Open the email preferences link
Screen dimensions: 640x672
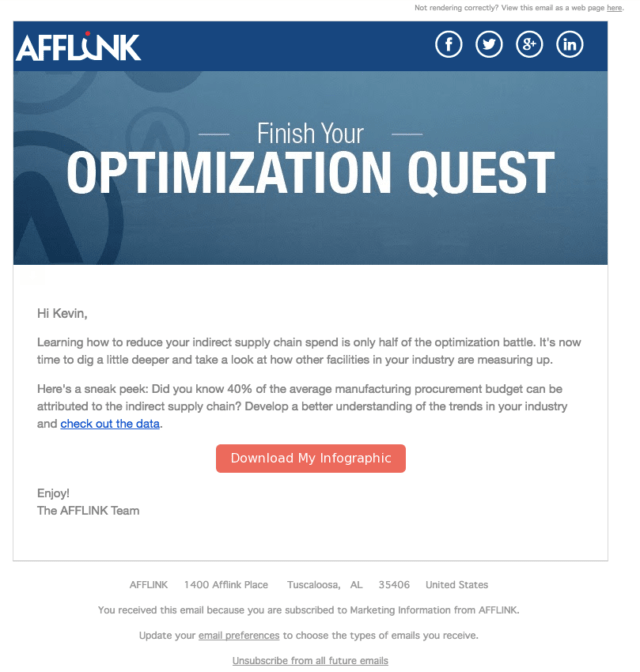tap(239, 635)
